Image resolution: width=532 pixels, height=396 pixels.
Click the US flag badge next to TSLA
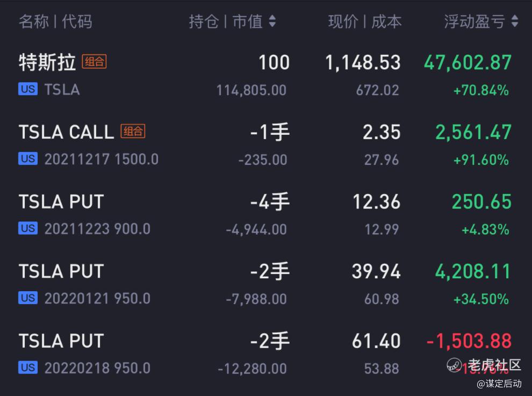click(x=28, y=89)
